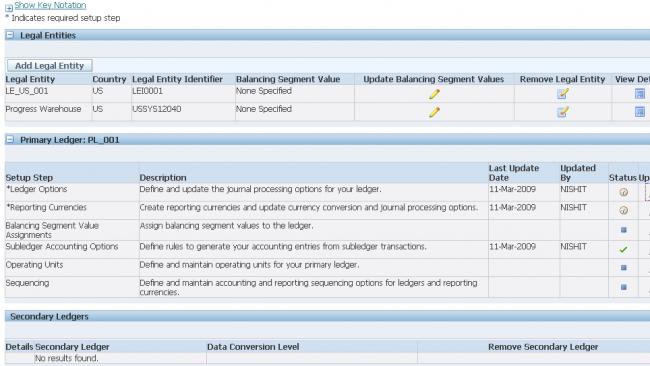
Task: Click NISHIT in Reporting Currencies row
Action: pos(573,207)
